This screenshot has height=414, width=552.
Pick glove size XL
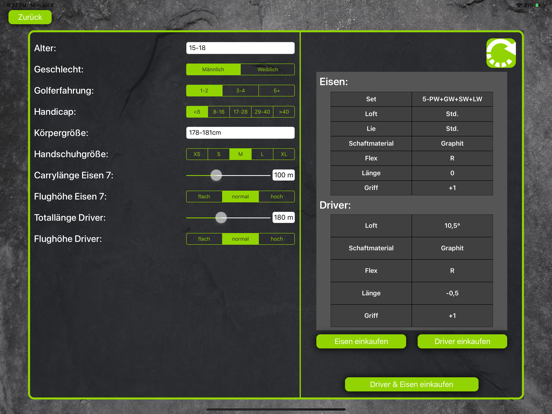coord(284,154)
